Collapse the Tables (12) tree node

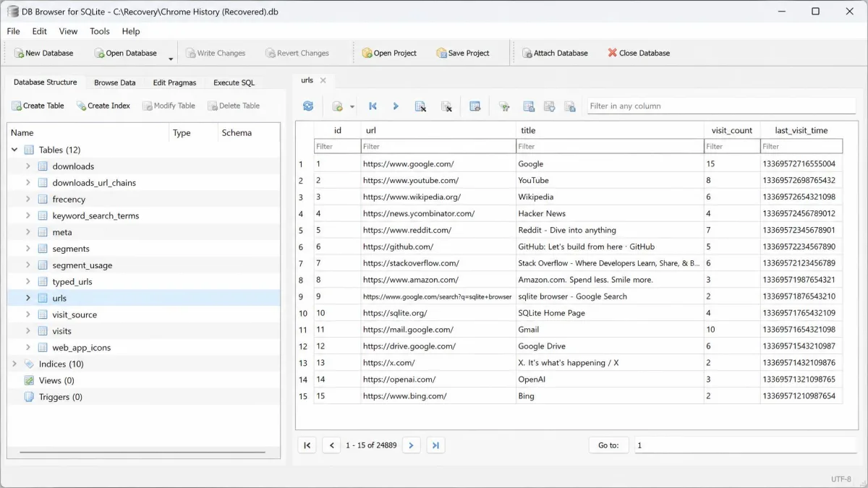[14, 150]
